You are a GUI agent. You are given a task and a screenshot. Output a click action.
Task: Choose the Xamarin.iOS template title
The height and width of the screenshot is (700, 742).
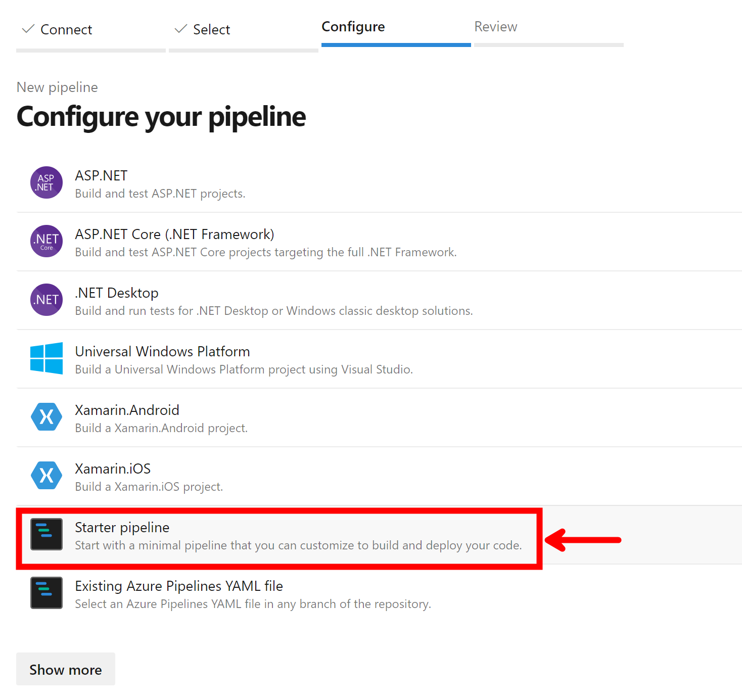(x=113, y=469)
